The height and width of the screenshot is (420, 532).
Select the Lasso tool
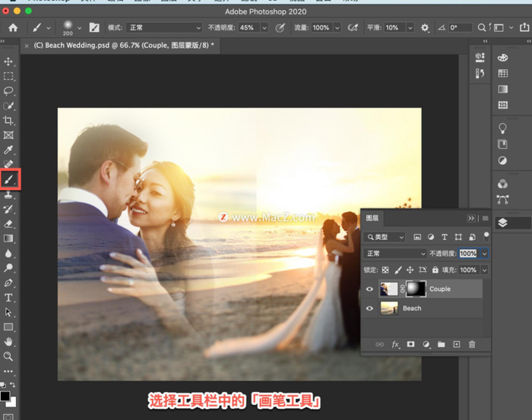coord(9,91)
